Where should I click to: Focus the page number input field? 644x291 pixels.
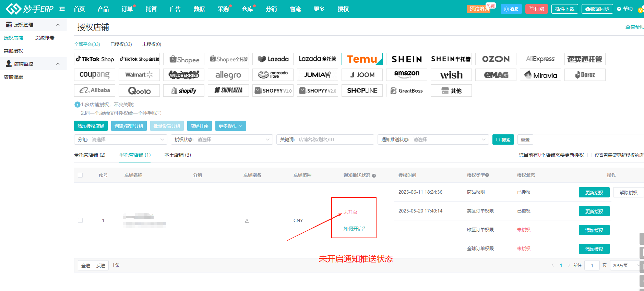pyautogui.click(x=592, y=265)
